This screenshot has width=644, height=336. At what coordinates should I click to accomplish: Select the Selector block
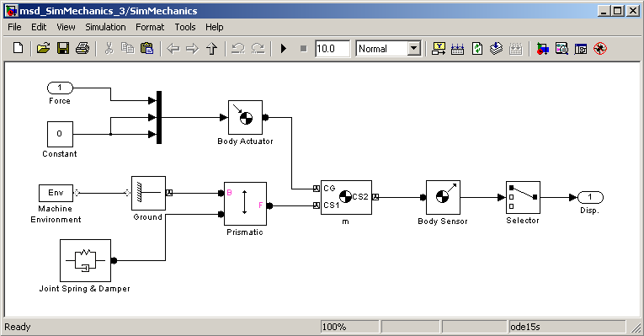click(523, 197)
